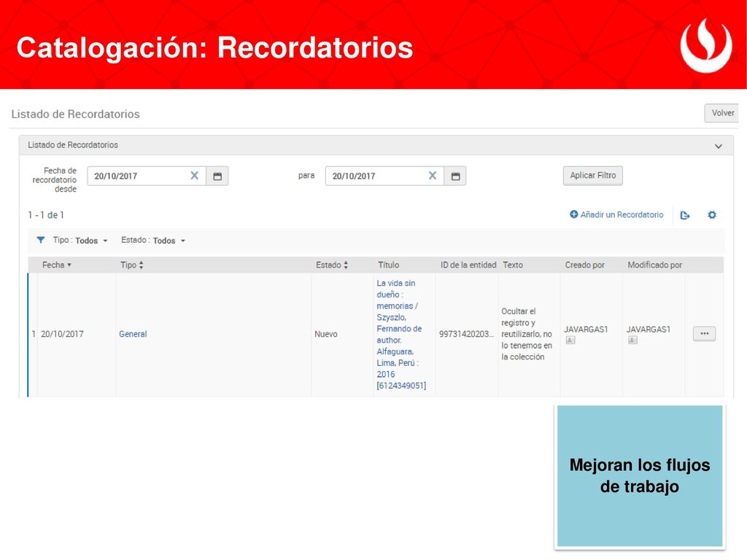Click the Volver button
The width and height of the screenshot is (747, 560).
pos(721,113)
